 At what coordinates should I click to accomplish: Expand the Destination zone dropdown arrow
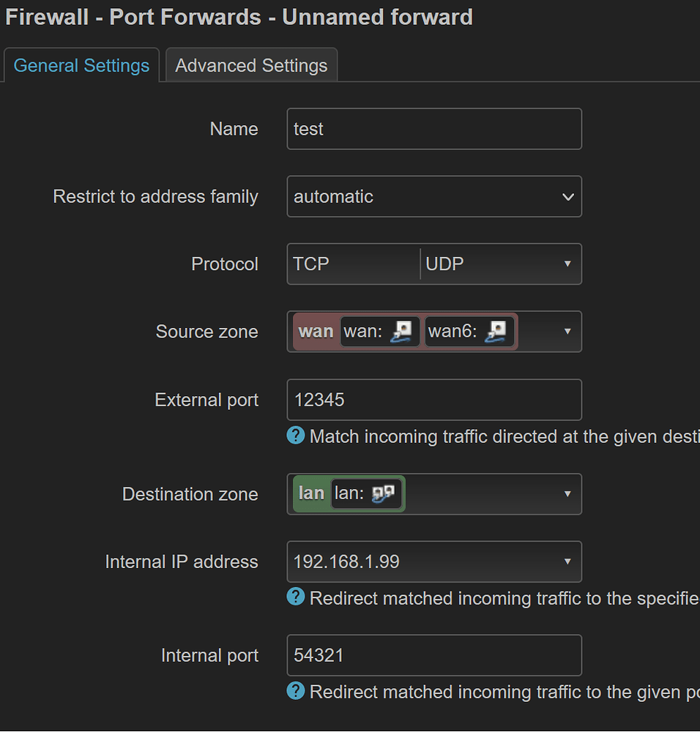567,494
